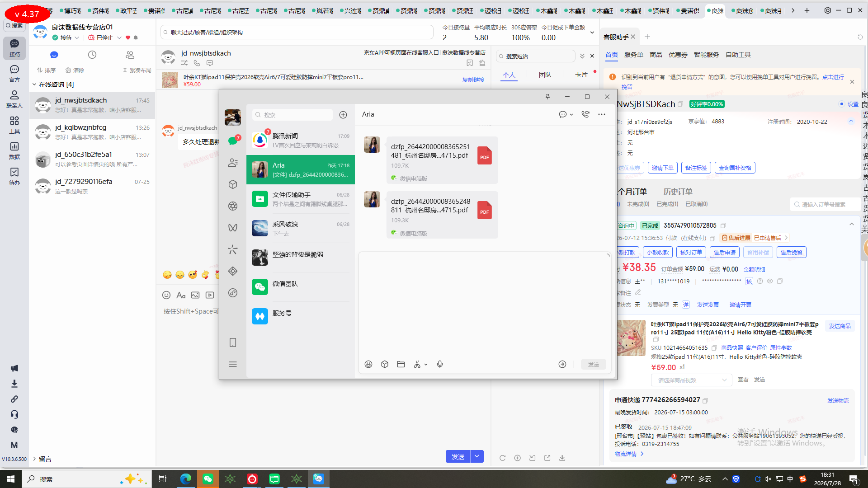Open WeChat contacts icon in sidebar

(x=233, y=163)
